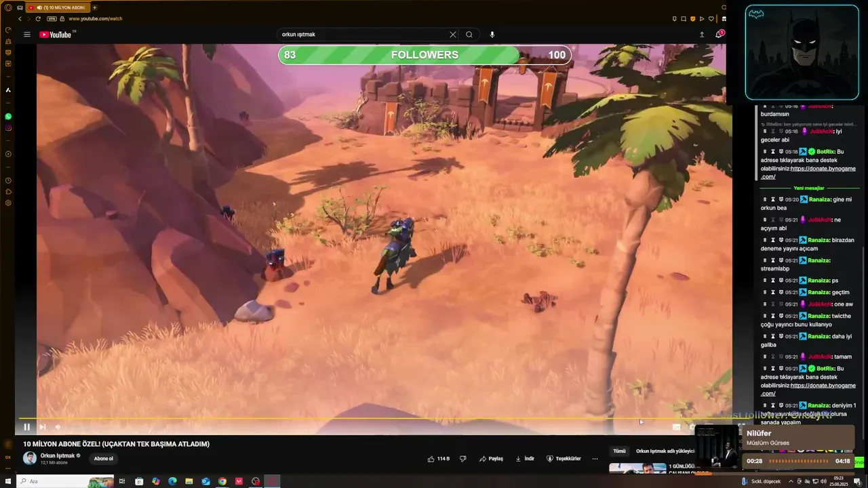Open the YouTube hamburger guide menu
This screenshot has width=868, height=488.
click(x=26, y=35)
